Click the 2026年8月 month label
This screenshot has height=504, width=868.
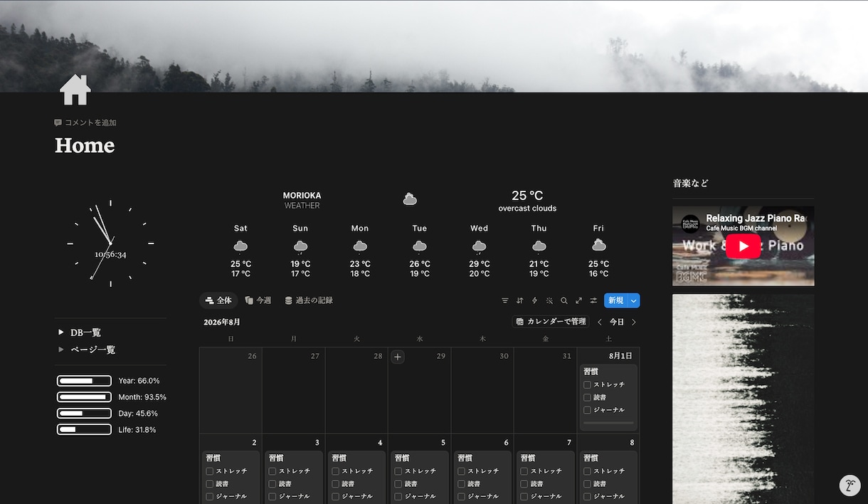coord(222,322)
